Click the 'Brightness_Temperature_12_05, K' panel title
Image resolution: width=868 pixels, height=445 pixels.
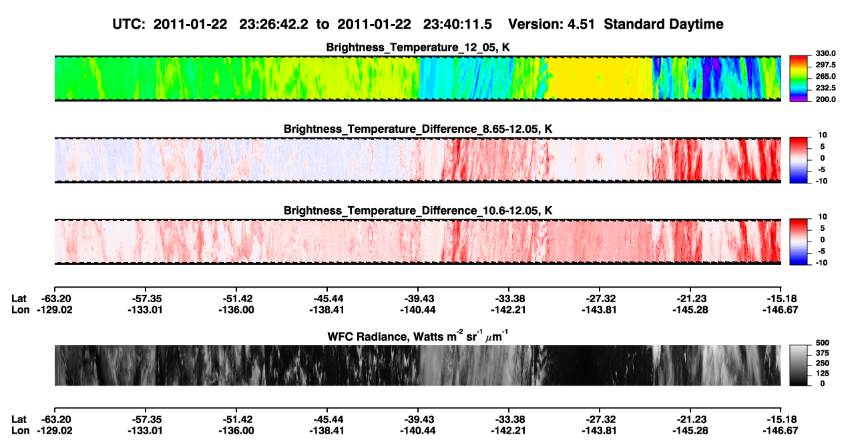(418, 47)
